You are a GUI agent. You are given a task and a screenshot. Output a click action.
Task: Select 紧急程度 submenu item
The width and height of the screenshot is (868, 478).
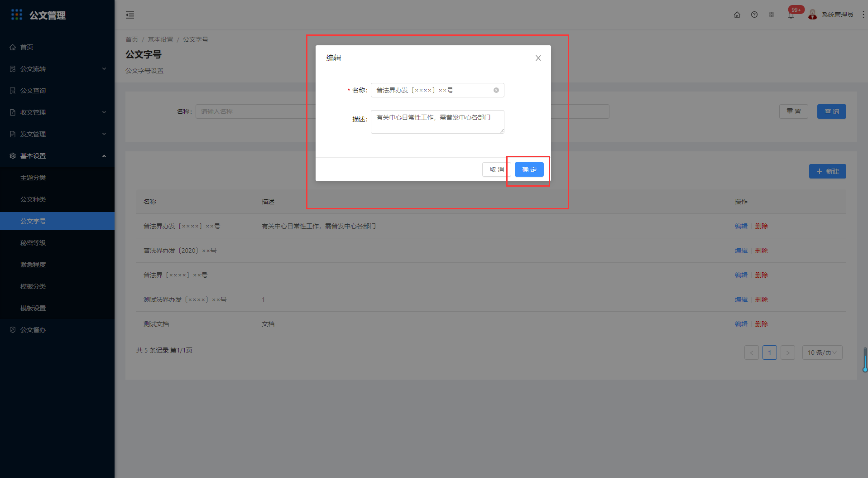[57, 265]
